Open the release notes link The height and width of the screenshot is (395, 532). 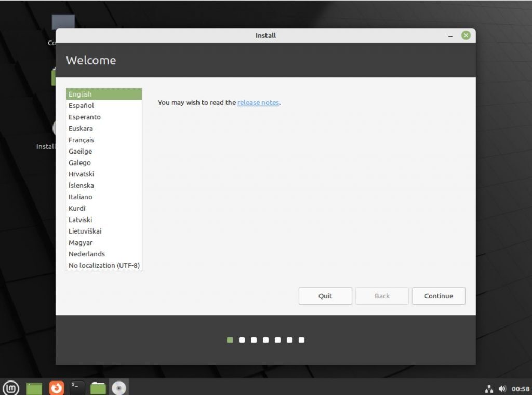tap(258, 102)
